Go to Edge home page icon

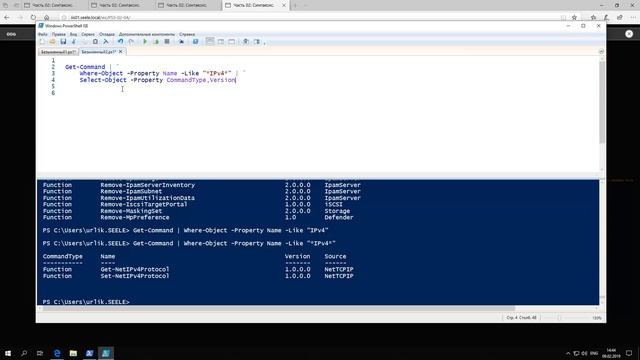(47, 18)
